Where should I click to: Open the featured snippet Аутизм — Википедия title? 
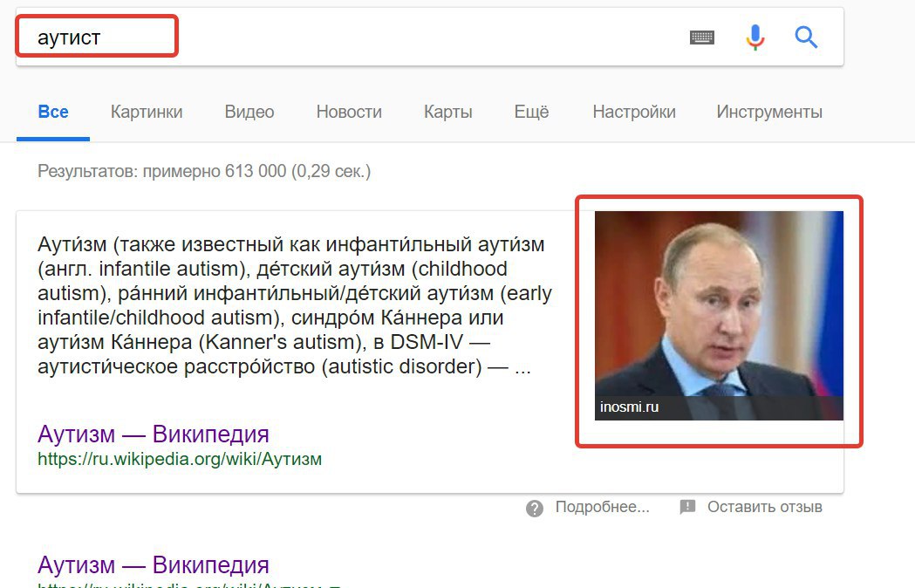point(154,434)
